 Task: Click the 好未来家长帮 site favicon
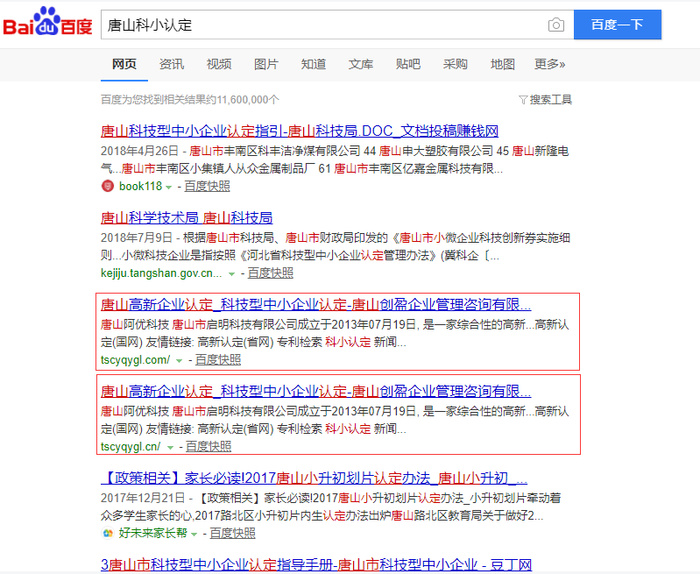pyautogui.click(x=107, y=533)
